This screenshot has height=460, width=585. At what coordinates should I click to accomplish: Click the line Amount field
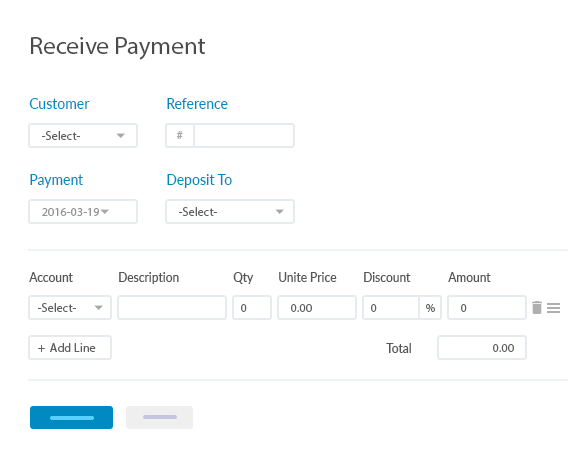[x=487, y=308]
